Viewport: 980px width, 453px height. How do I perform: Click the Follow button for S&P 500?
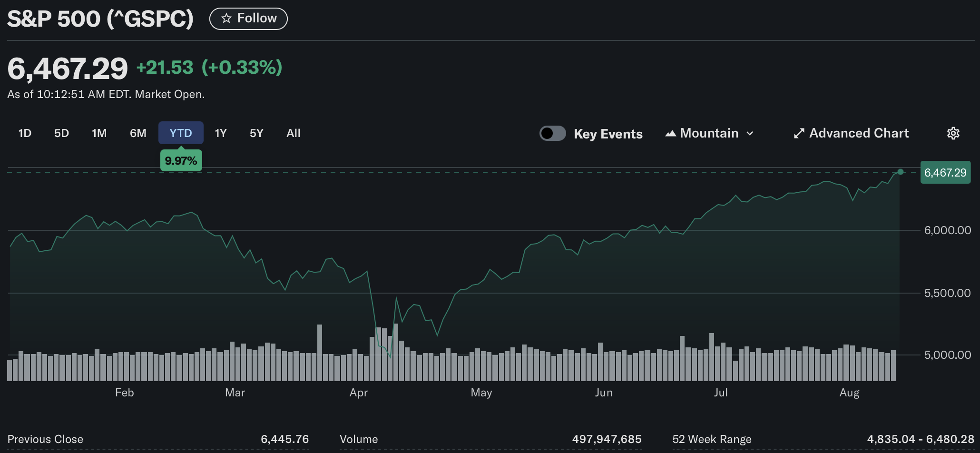(248, 18)
